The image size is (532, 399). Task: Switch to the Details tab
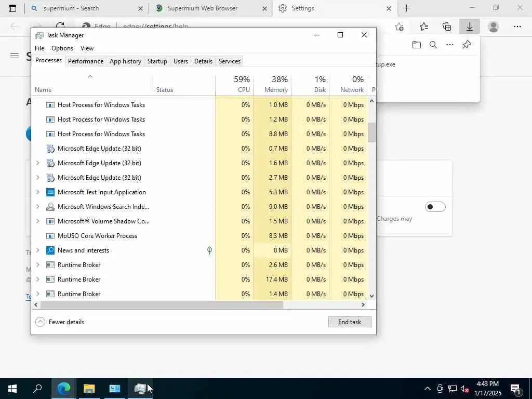(x=203, y=61)
